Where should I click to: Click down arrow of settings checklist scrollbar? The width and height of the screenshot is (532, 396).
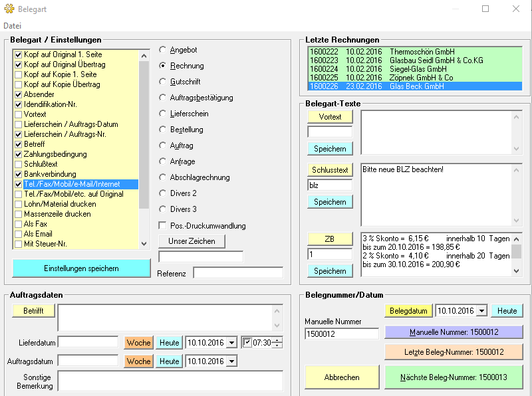point(144,243)
